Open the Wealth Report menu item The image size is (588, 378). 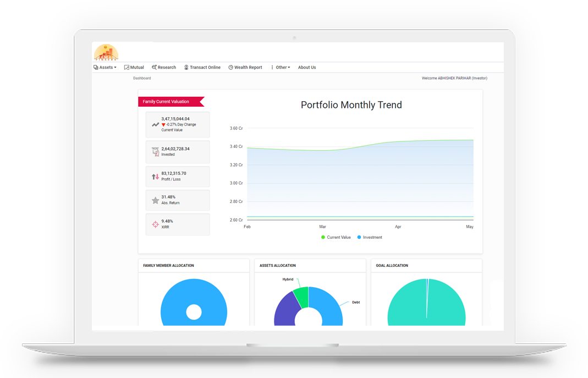point(246,68)
